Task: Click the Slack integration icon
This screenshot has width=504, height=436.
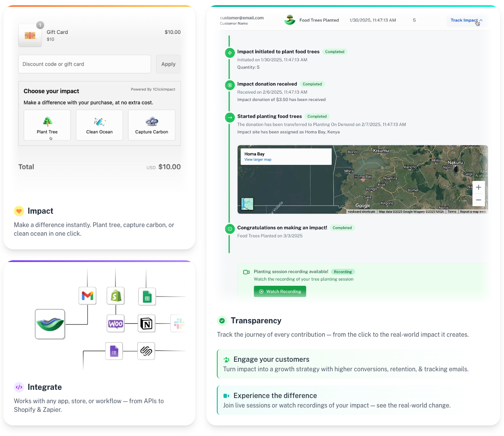Action: [178, 323]
